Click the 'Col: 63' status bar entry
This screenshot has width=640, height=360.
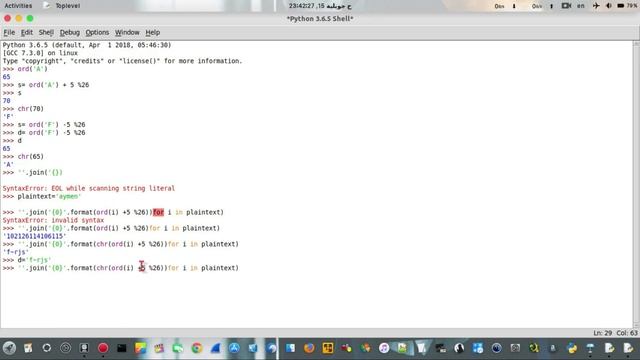pyautogui.click(x=627, y=333)
